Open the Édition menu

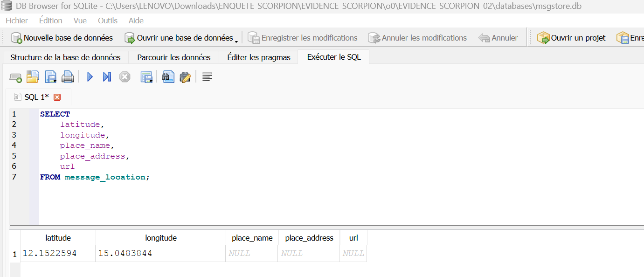(51, 21)
